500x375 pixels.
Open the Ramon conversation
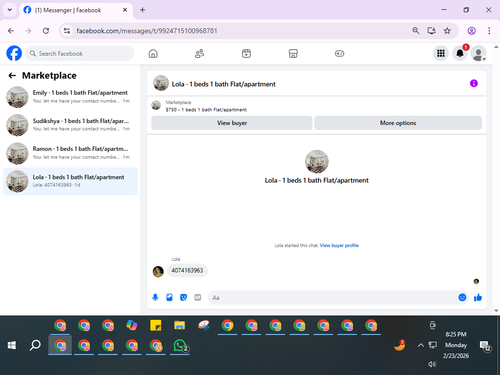pyautogui.click(x=70, y=153)
